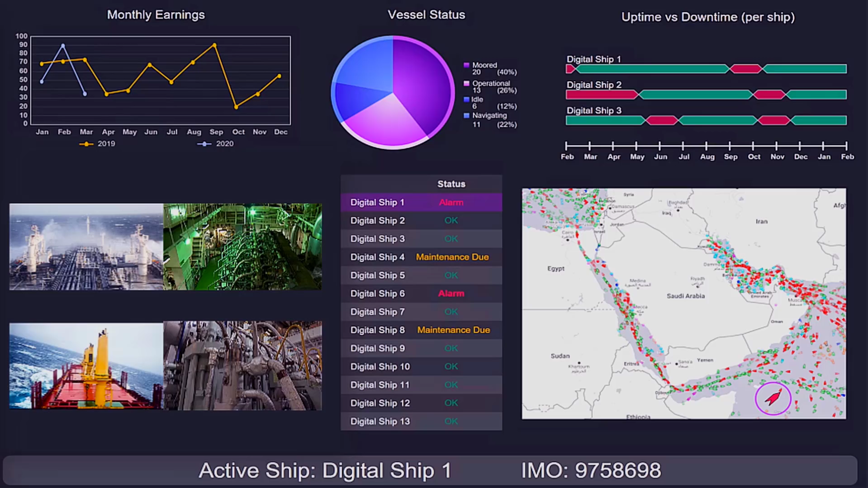868x488 pixels.
Task: Select the Digital Ship 8 table row
Action: [x=421, y=330]
